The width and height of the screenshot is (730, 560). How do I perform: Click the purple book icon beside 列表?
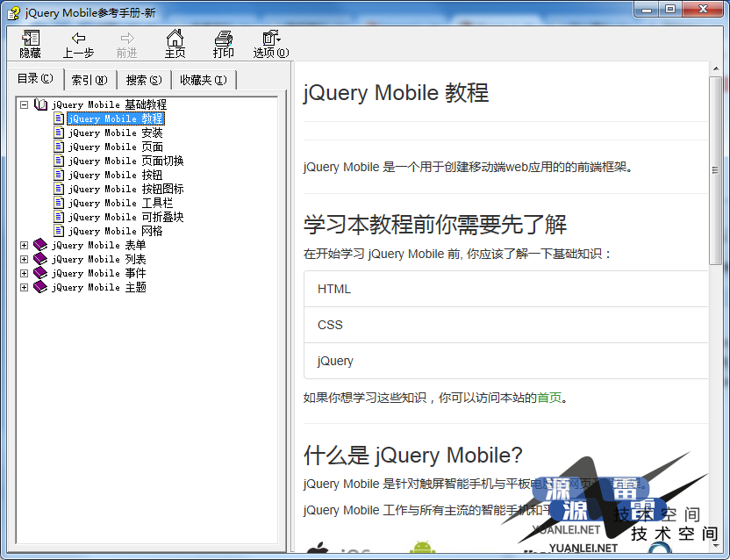pyautogui.click(x=40, y=259)
